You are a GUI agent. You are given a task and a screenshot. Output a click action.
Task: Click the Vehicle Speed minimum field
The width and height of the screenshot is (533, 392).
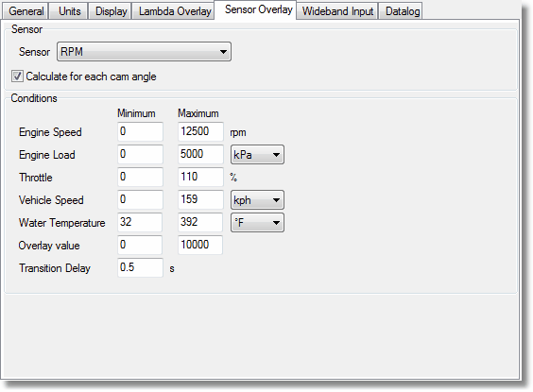coord(140,199)
